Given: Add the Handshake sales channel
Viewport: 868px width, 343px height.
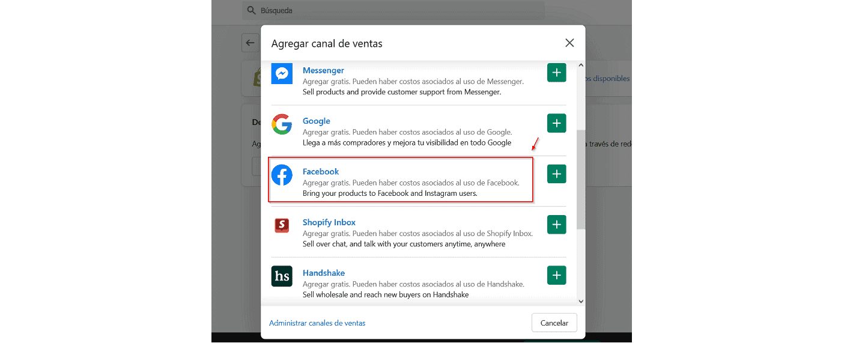Looking at the screenshot, I should point(556,275).
